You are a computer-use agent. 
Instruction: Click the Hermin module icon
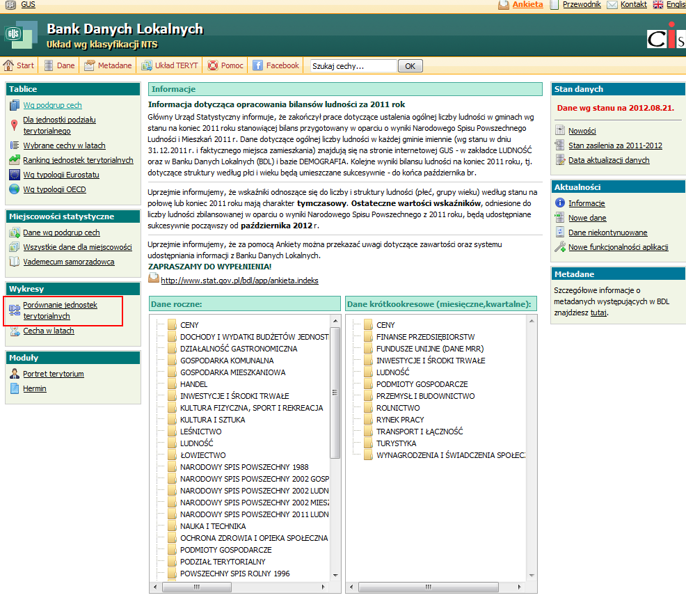pos(15,388)
